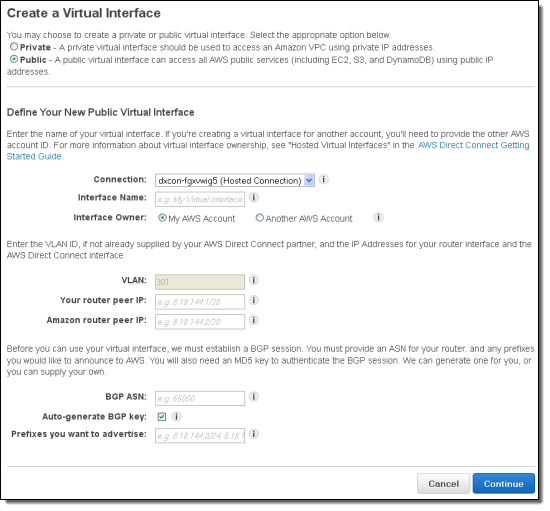Screen dimensions: 550x511
Task: Click info icon beside Auto-generate BGP key checkbox
Action: 176,417
